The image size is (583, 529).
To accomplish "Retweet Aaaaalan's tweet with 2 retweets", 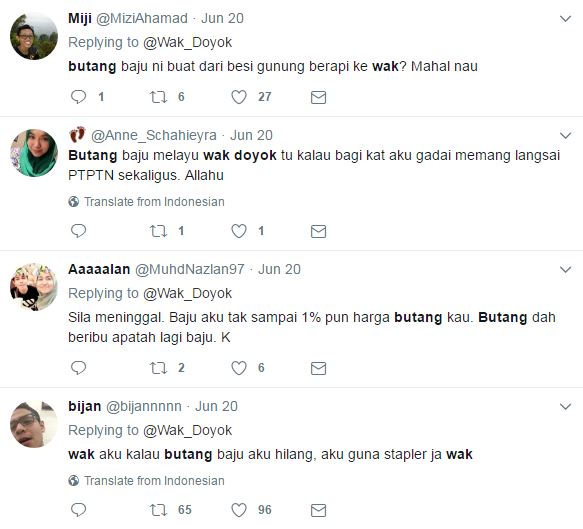I will coord(158,368).
